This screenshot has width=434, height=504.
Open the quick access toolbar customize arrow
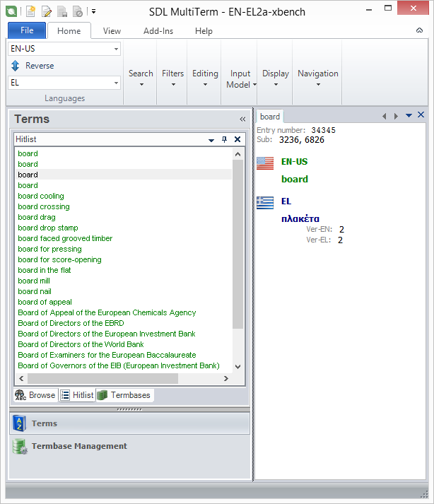click(x=93, y=11)
